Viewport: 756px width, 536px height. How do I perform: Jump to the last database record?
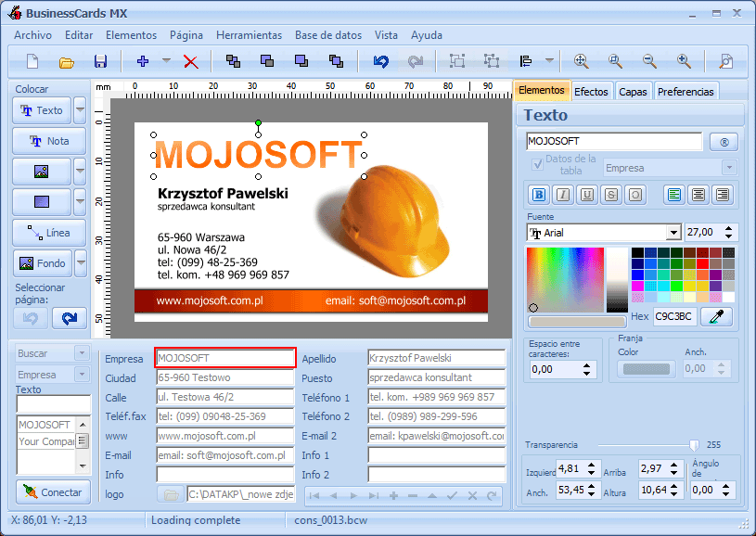[x=374, y=495]
